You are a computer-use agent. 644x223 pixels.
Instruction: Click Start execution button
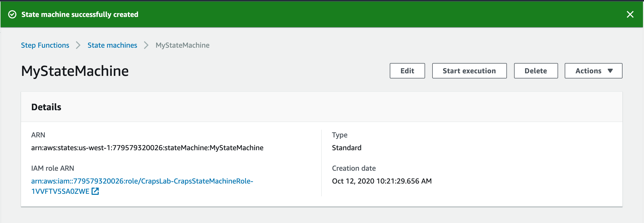(x=469, y=71)
